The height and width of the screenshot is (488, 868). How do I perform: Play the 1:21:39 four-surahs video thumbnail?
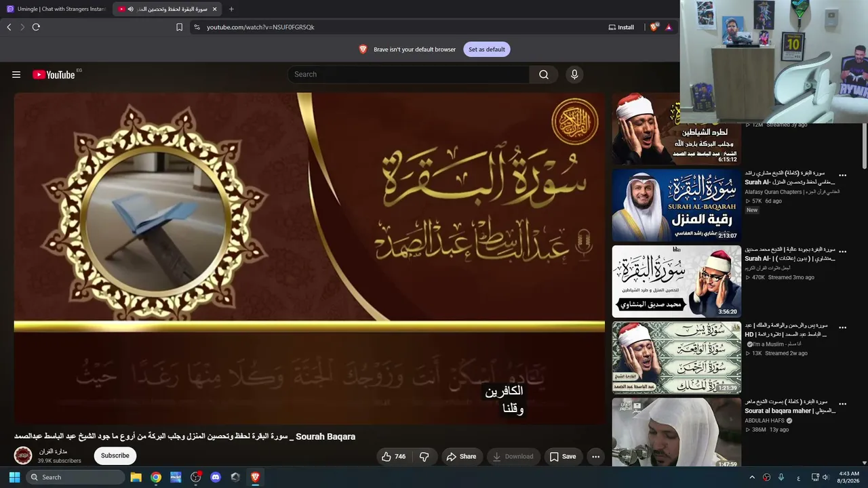[676, 357]
